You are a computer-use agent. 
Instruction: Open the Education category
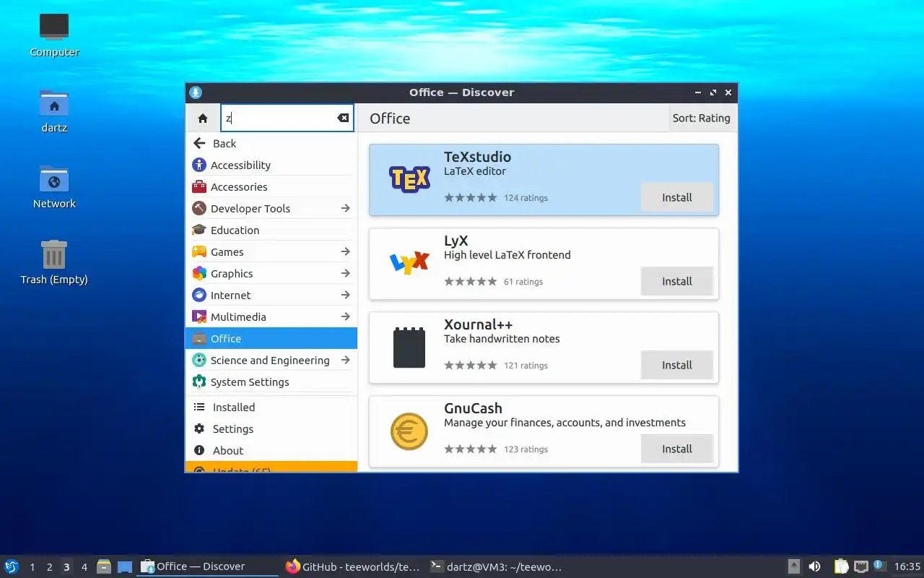click(x=271, y=230)
